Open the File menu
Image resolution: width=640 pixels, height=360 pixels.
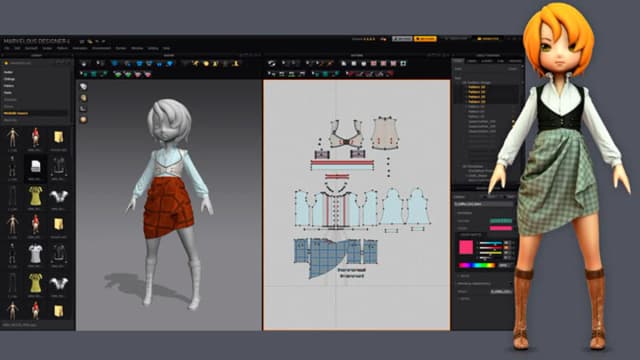(x=7, y=48)
